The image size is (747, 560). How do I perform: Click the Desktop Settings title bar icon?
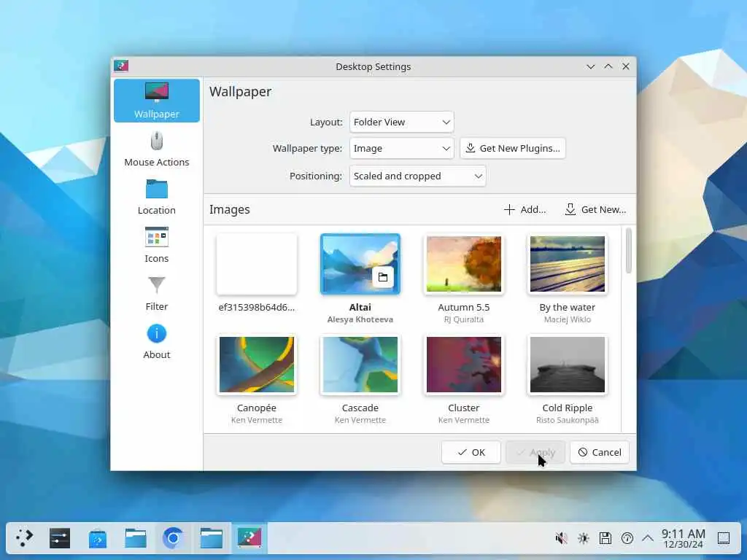(x=121, y=66)
